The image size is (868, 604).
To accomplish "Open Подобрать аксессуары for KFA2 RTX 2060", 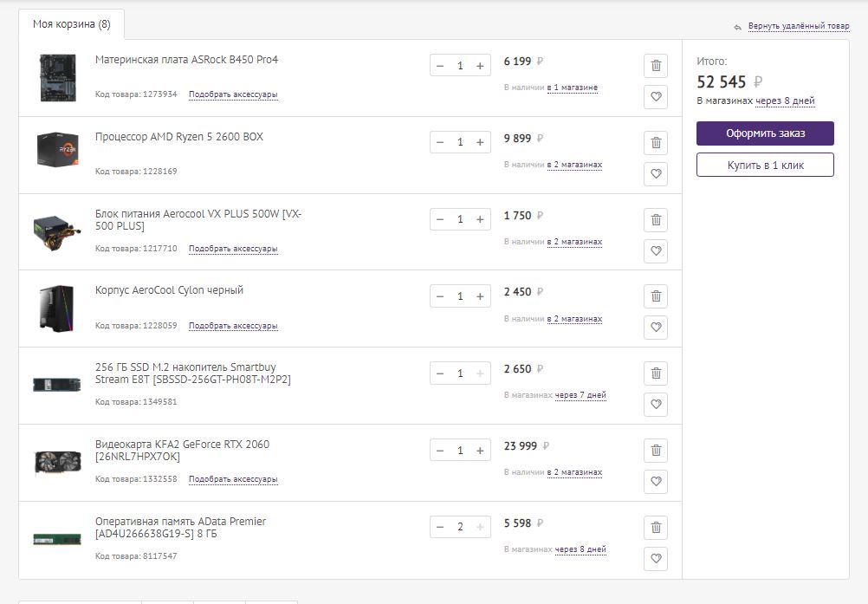I will tap(233, 479).
